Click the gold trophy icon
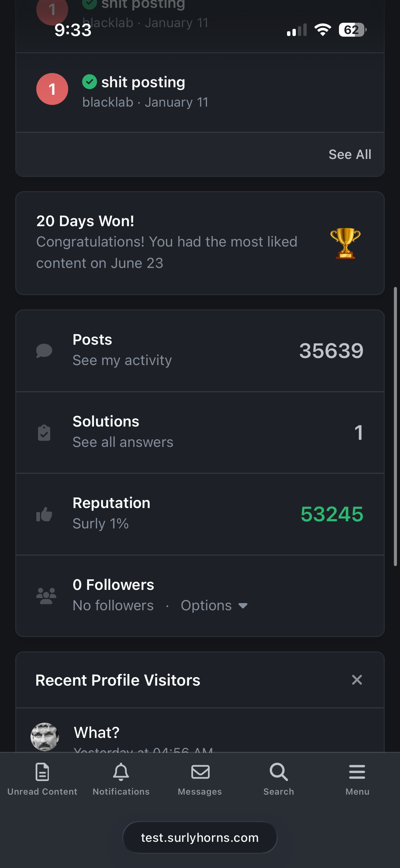The image size is (400, 868). click(345, 243)
